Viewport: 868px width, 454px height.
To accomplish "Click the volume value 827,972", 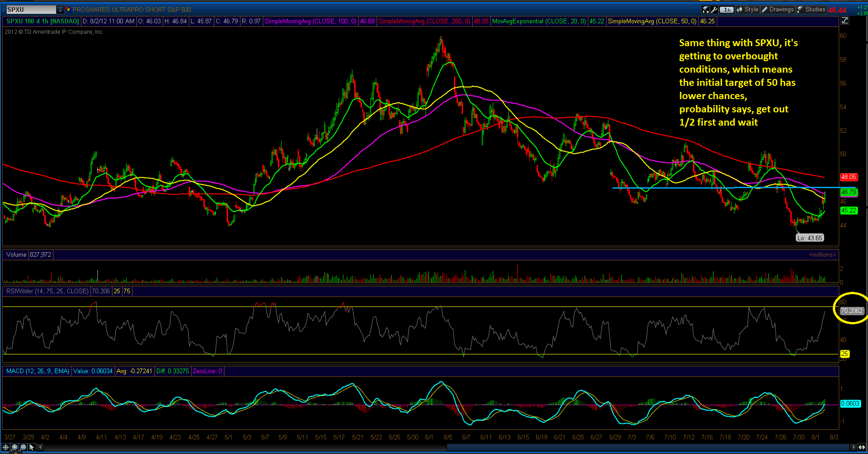I will (41, 254).
